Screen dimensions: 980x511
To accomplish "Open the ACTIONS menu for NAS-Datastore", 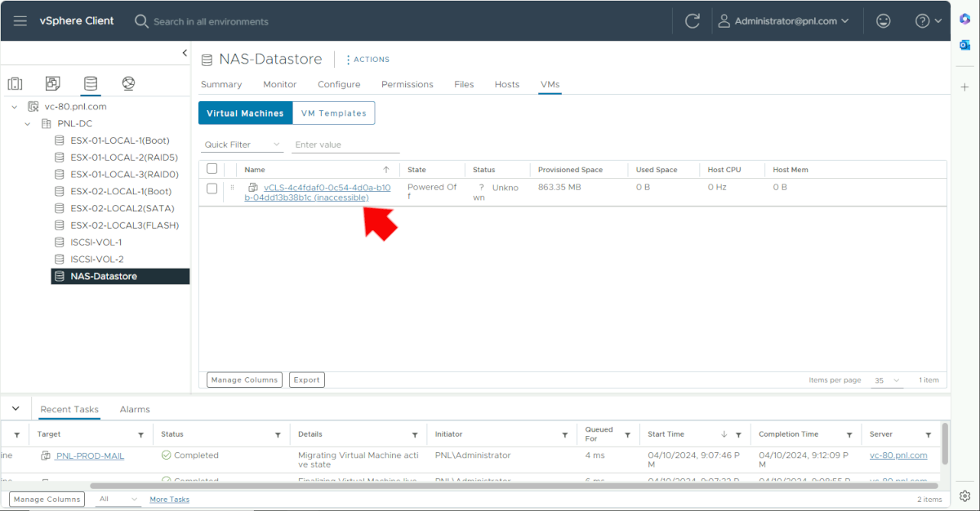I will [367, 60].
